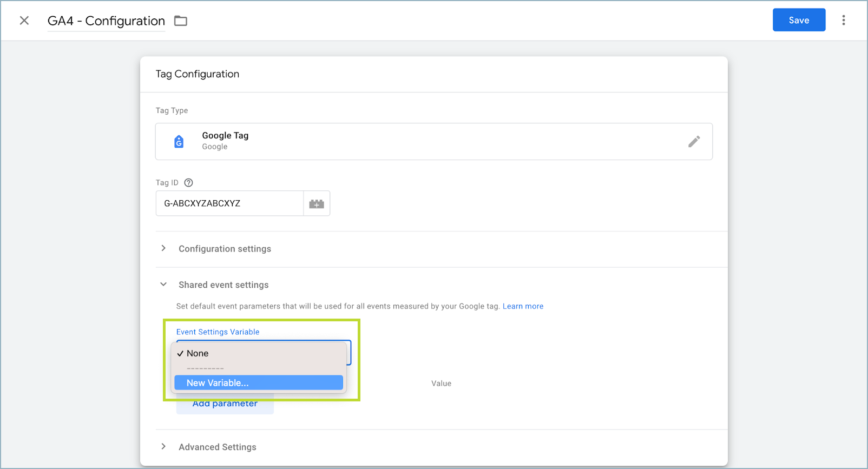Rename the GA4 - Configuration title
Image resolution: width=868 pixels, height=469 pixels.
point(106,21)
